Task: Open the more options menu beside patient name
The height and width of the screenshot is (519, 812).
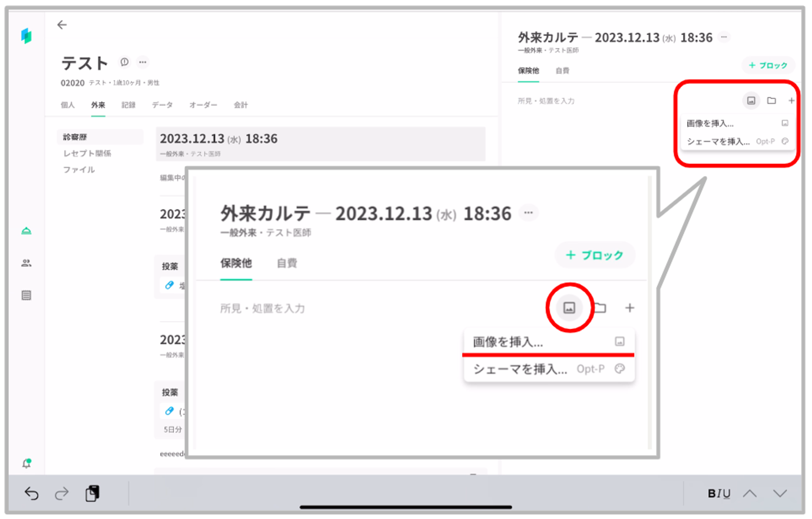Action: click(x=143, y=62)
